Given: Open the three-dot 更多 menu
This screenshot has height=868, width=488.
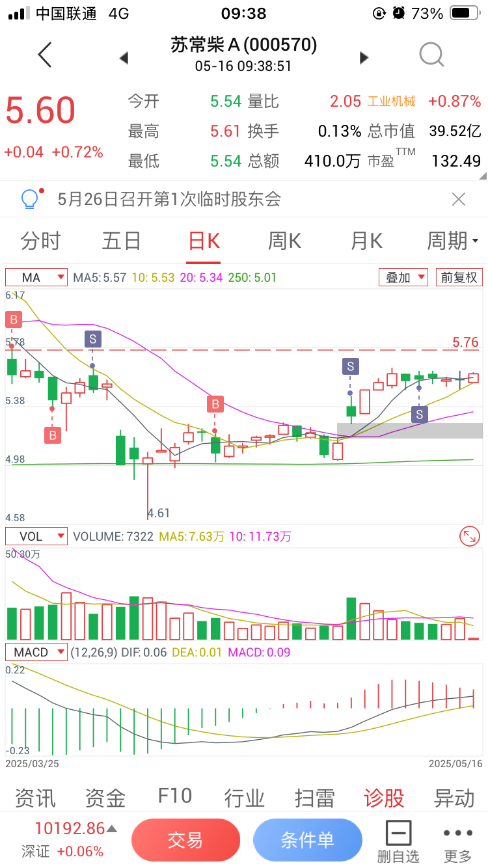Looking at the screenshot, I should pos(458,841).
